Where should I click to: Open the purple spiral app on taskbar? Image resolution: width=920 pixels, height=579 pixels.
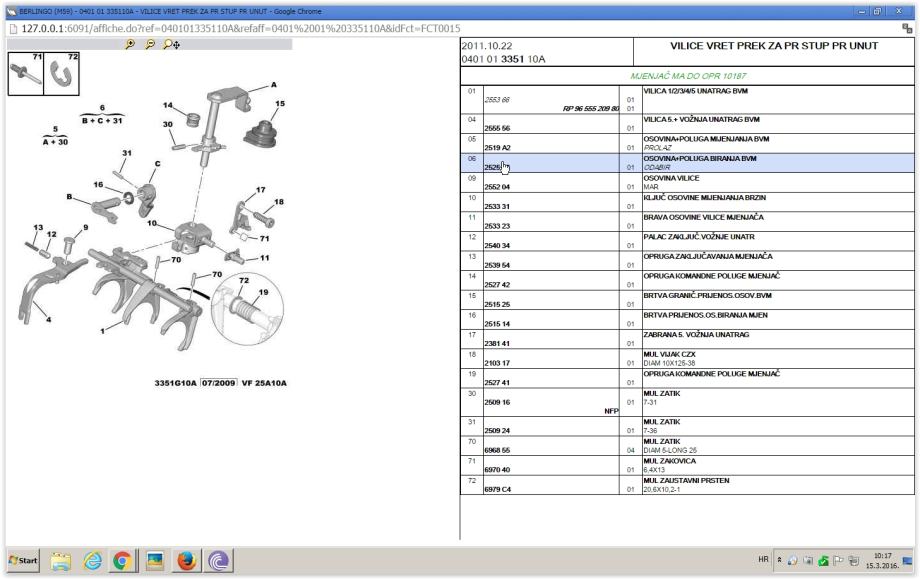click(218, 561)
